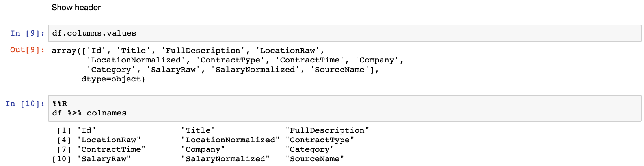
Task: Click 'SourceName' in array output
Action: (340, 70)
